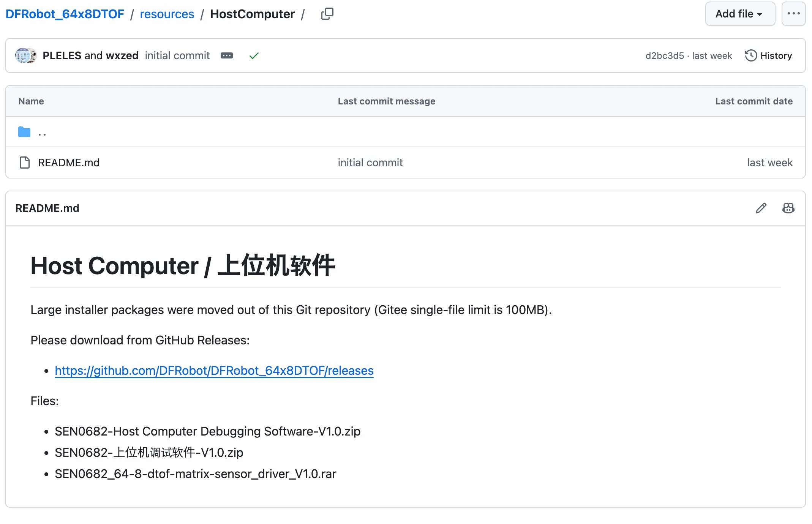Open the three-dot more options menu
812x524 pixels.
click(793, 14)
